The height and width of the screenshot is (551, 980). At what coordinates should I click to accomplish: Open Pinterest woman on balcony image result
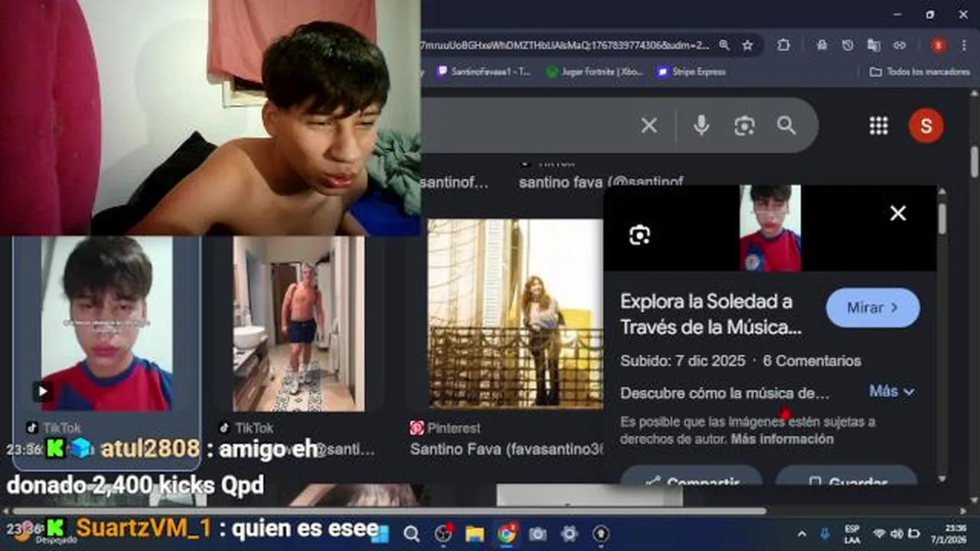pyautogui.click(x=516, y=313)
